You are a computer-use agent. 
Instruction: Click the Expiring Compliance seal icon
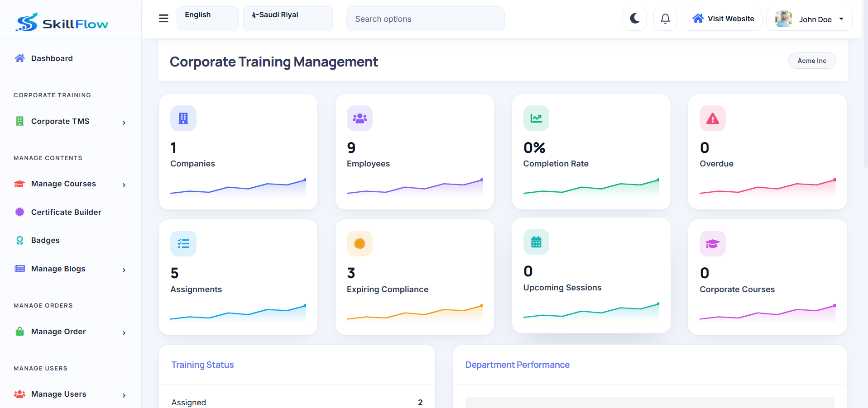(x=360, y=244)
